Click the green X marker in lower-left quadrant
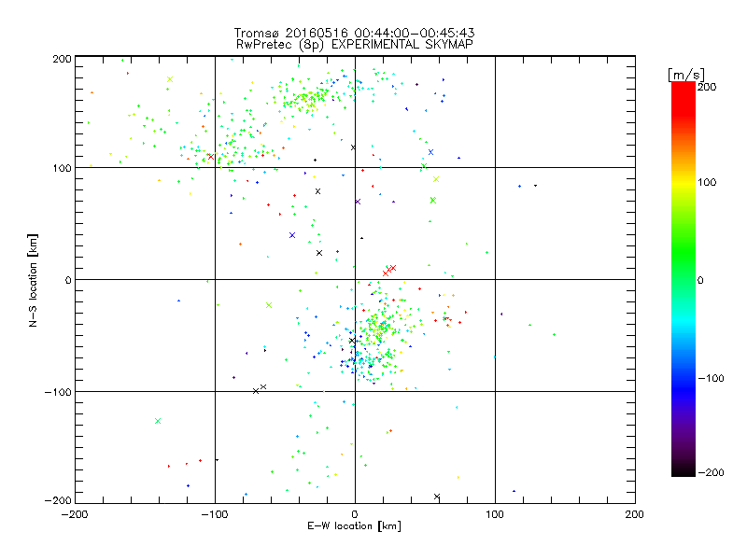Screen dimensions: 747x560 coord(158,421)
